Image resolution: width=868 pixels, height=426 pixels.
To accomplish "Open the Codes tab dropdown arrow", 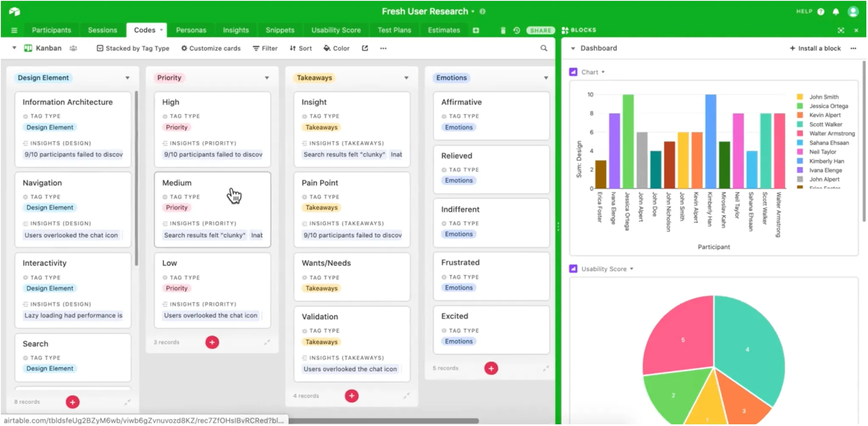I will click(x=161, y=30).
